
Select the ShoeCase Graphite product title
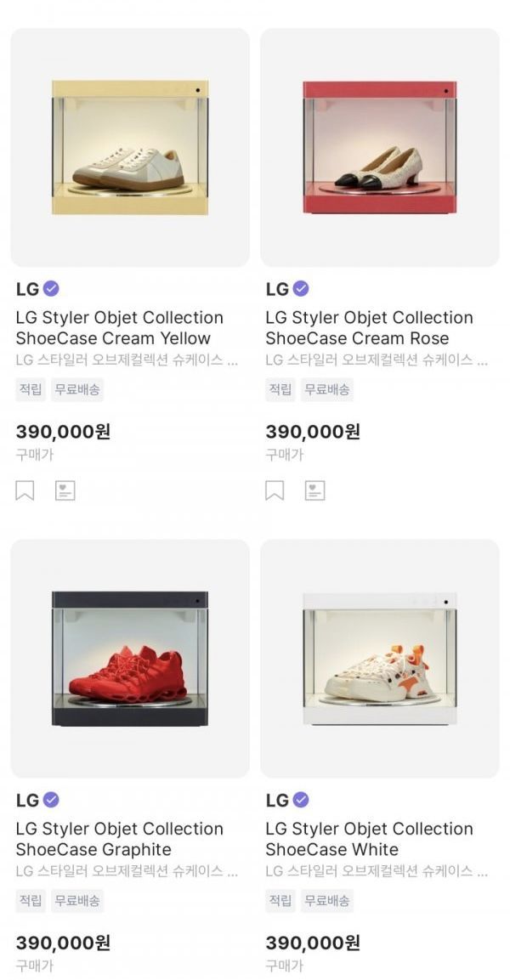[120, 839]
